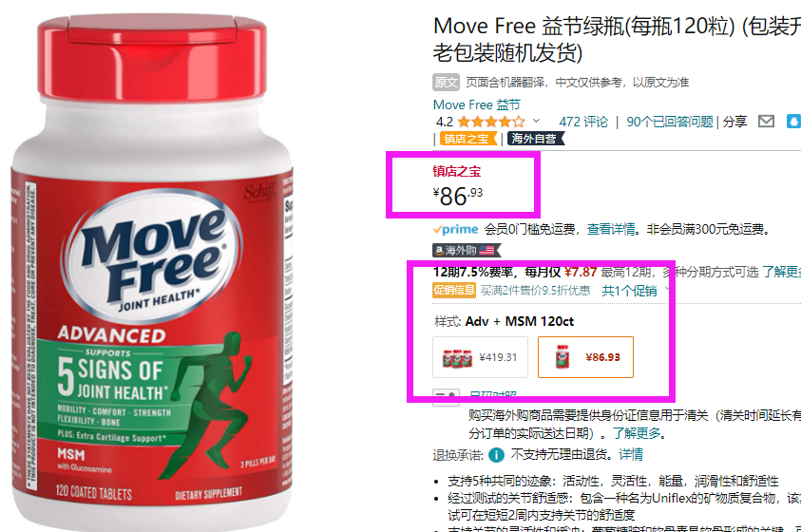Select the ¥419.31 three-bottle style option

(x=480, y=357)
